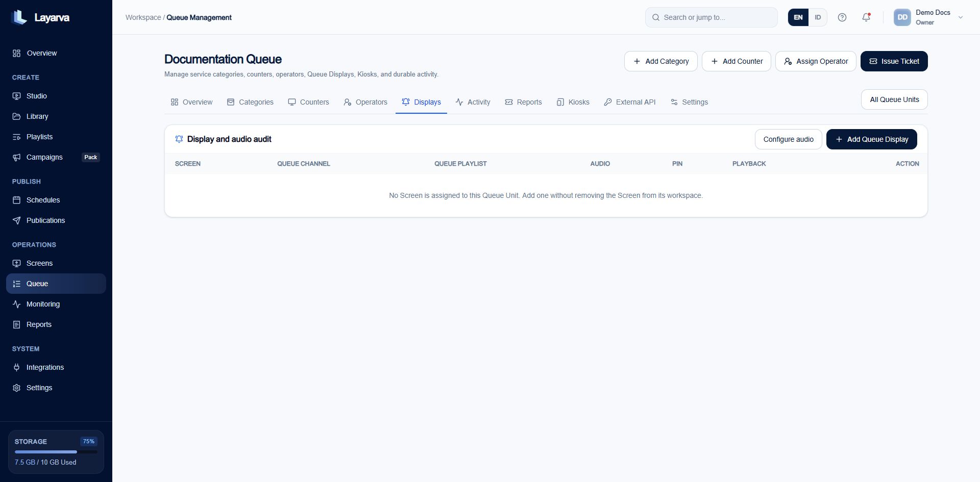This screenshot has width=980, height=482.
Task: Switch to the Overview tab
Action: (191, 102)
